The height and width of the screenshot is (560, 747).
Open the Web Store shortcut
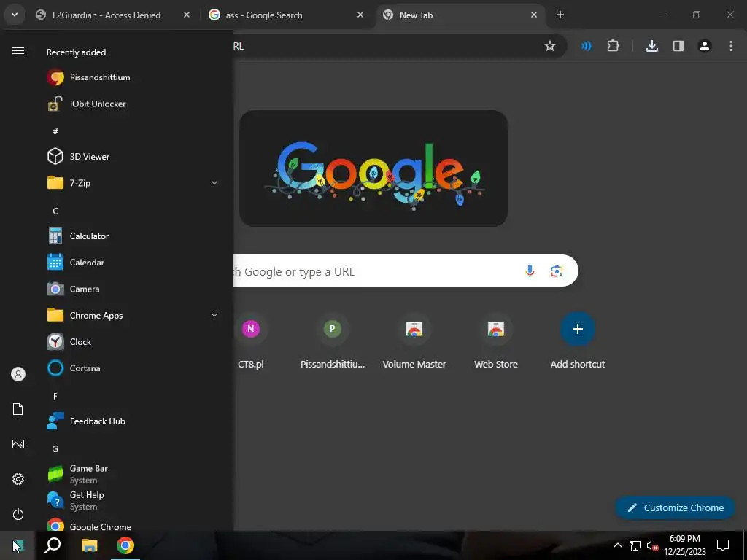[x=496, y=341]
